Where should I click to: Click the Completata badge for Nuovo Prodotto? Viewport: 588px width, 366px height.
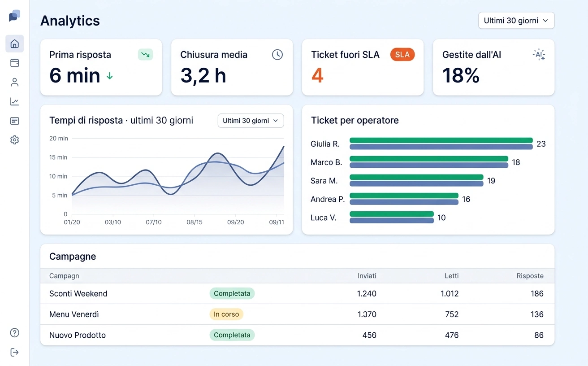232,335
